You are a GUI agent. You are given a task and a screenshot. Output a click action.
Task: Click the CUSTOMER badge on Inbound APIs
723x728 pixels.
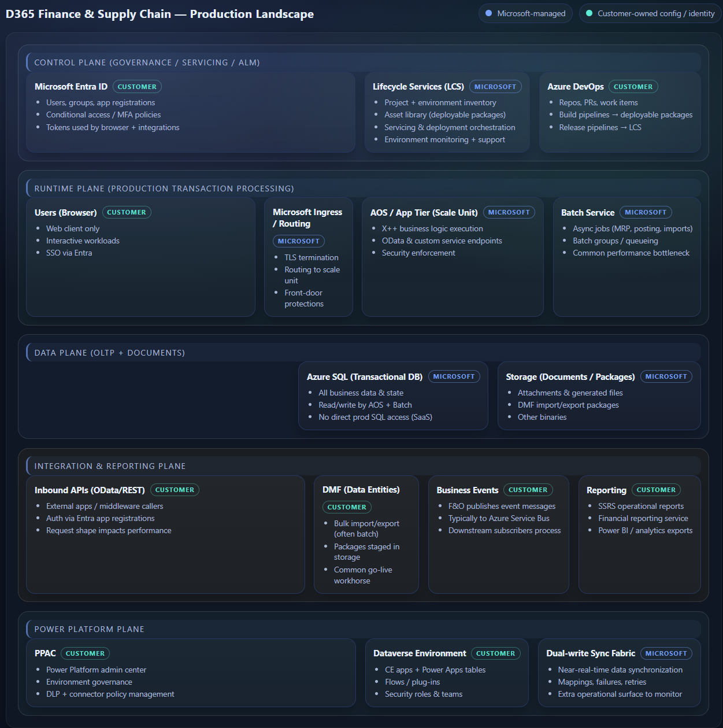tap(175, 490)
